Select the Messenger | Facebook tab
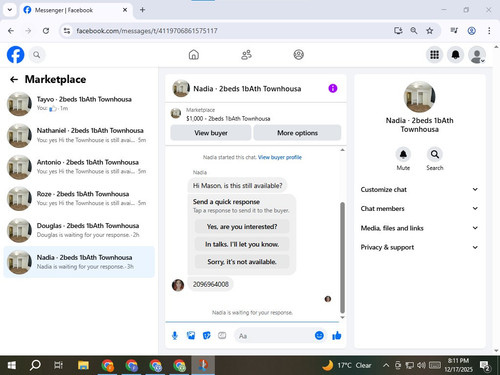 click(75, 10)
